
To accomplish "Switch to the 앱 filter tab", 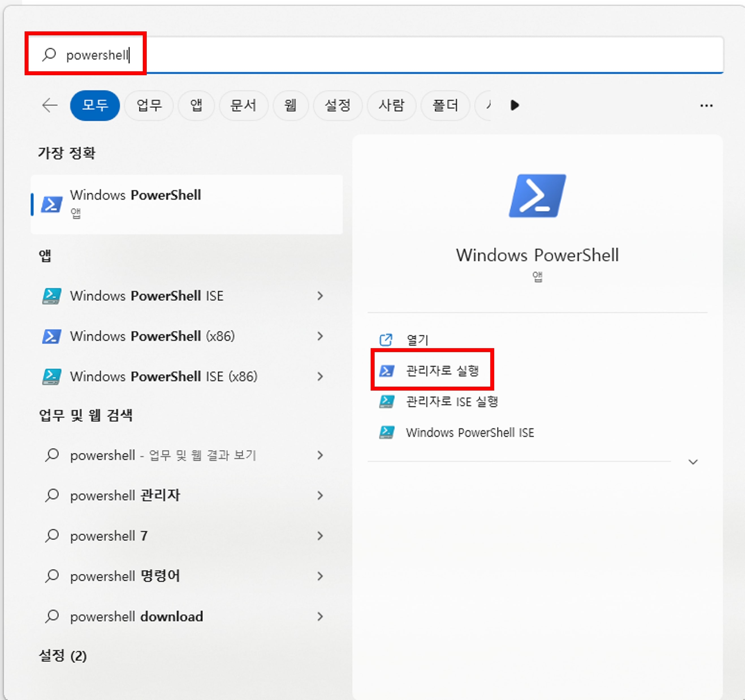I will pyautogui.click(x=196, y=105).
